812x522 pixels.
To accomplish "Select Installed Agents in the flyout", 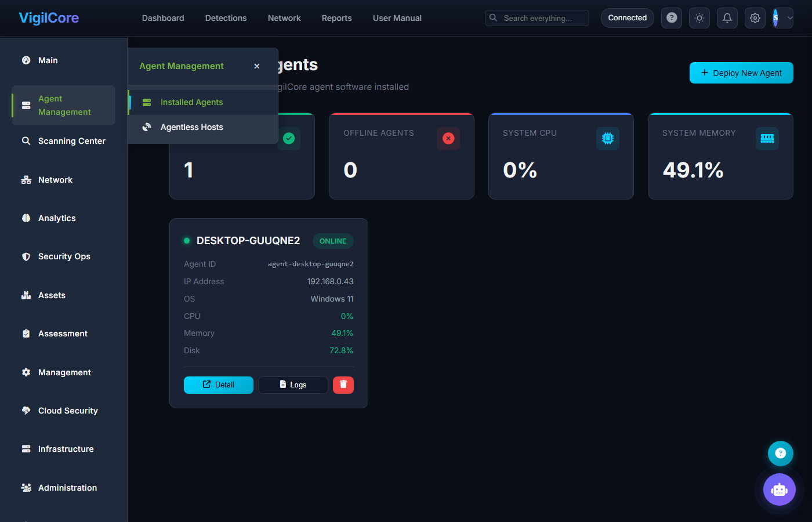I will point(203,102).
